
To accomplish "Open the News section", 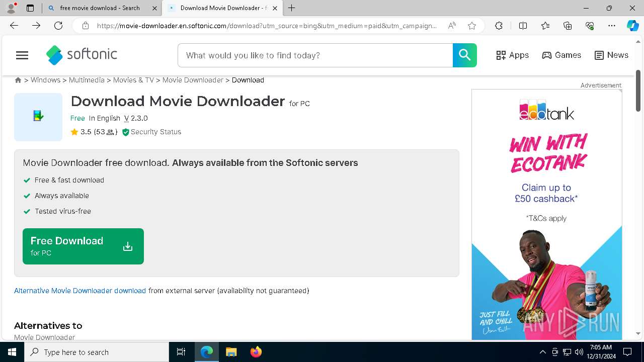I will click(x=611, y=55).
